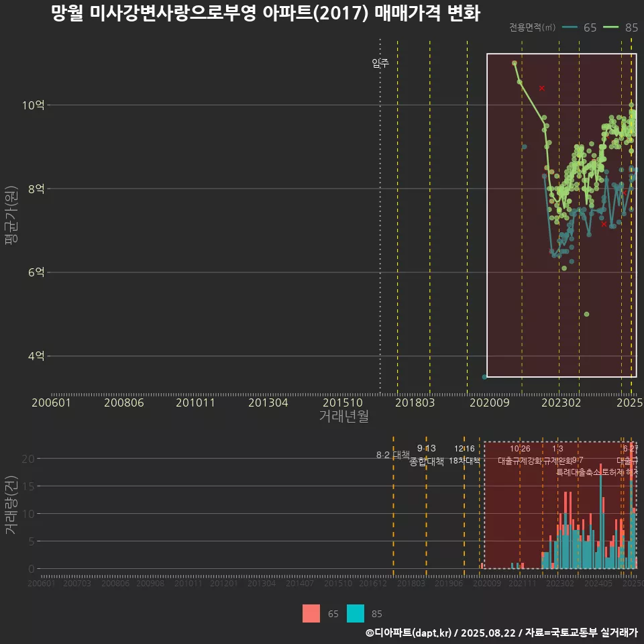
Task: Click the '1·3' policy date annotation
Action: (x=557, y=449)
